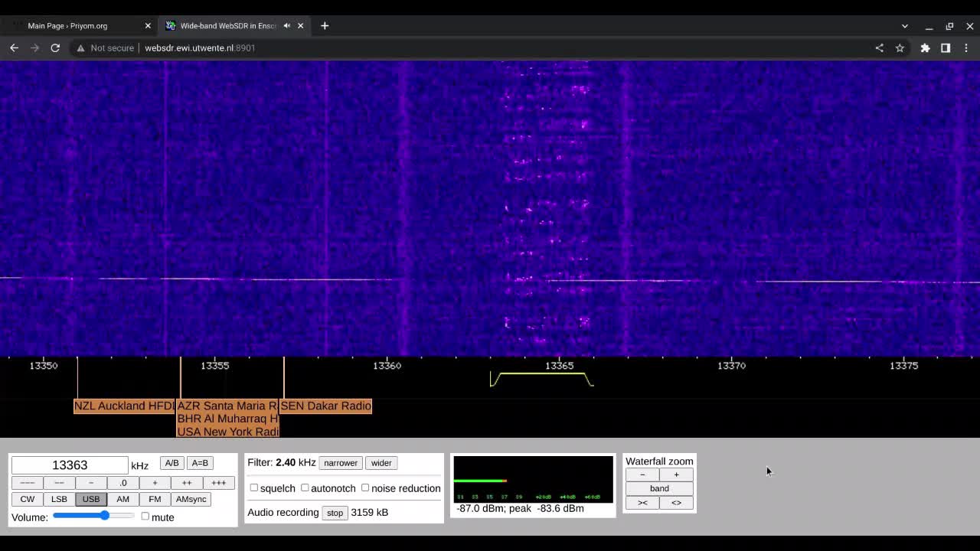Adjust the Volume slider
This screenshot has height=551, width=980.
coord(94,516)
